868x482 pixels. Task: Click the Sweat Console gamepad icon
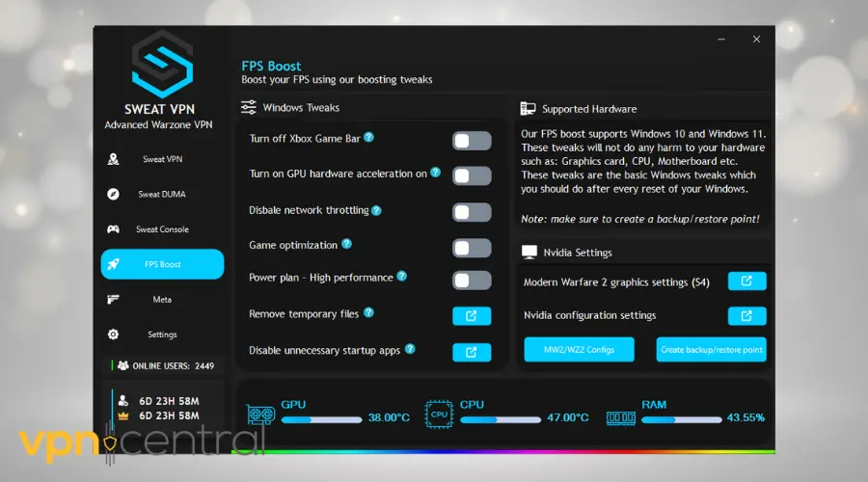[113, 229]
